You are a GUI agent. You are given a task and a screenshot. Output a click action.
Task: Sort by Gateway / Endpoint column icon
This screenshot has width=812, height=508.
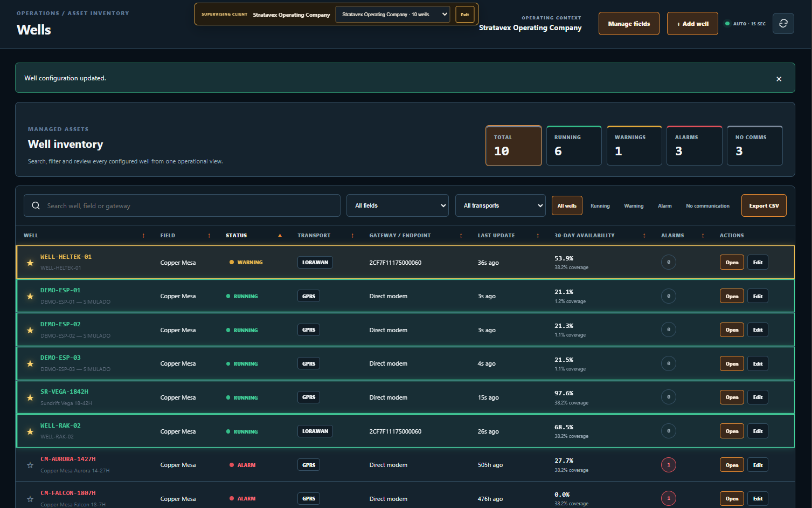point(461,236)
